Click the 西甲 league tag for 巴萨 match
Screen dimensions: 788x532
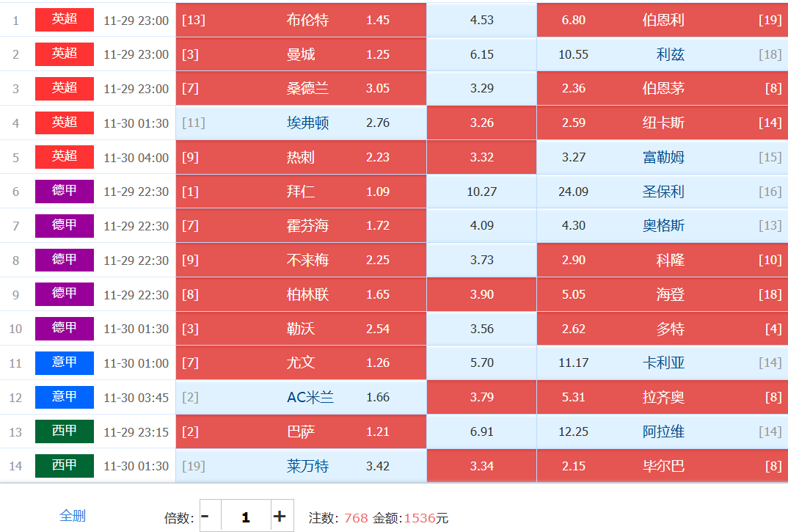65,431
